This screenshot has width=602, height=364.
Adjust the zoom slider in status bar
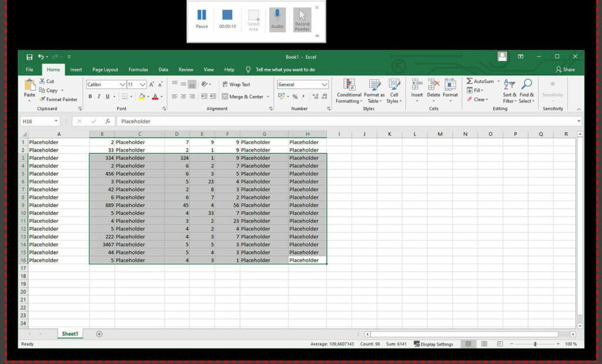pos(534,344)
